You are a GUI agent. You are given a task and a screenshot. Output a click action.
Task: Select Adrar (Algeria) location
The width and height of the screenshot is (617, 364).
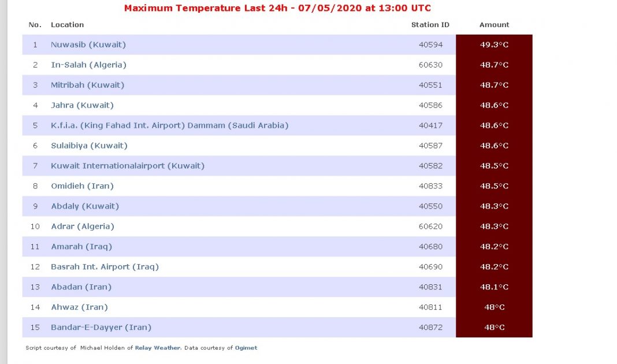(83, 226)
